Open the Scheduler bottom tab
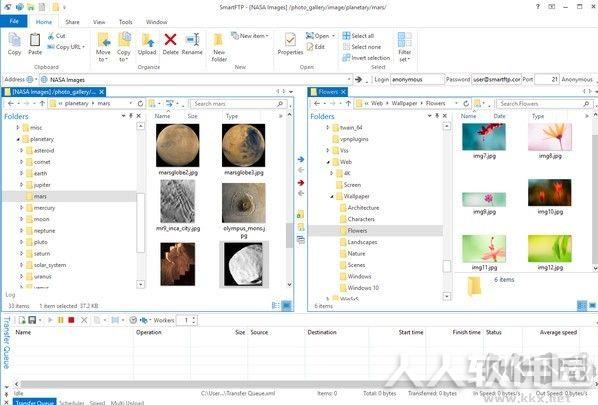The image size is (598, 405). (72, 402)
